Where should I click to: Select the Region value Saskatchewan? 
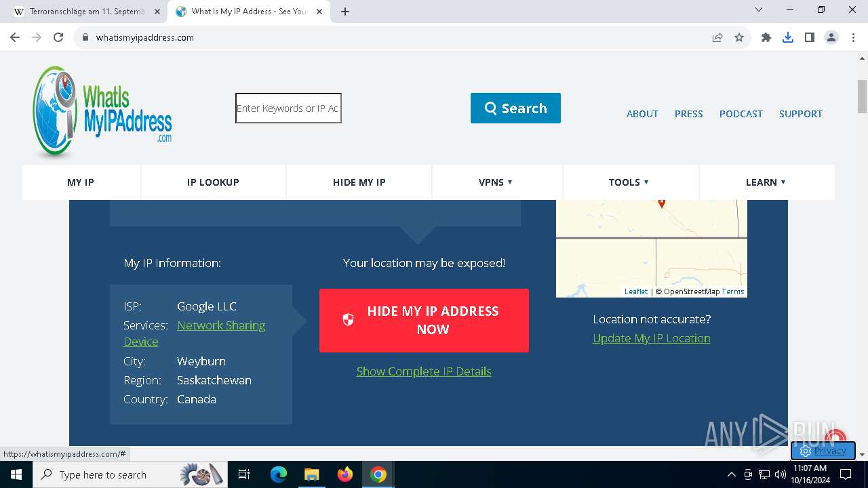pyautogui.click(x=214, y=380)
